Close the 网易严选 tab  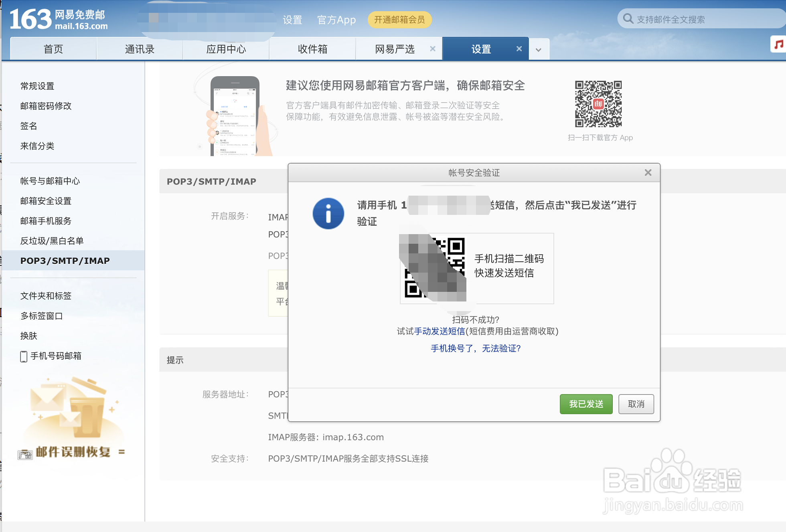click(433, 49)
